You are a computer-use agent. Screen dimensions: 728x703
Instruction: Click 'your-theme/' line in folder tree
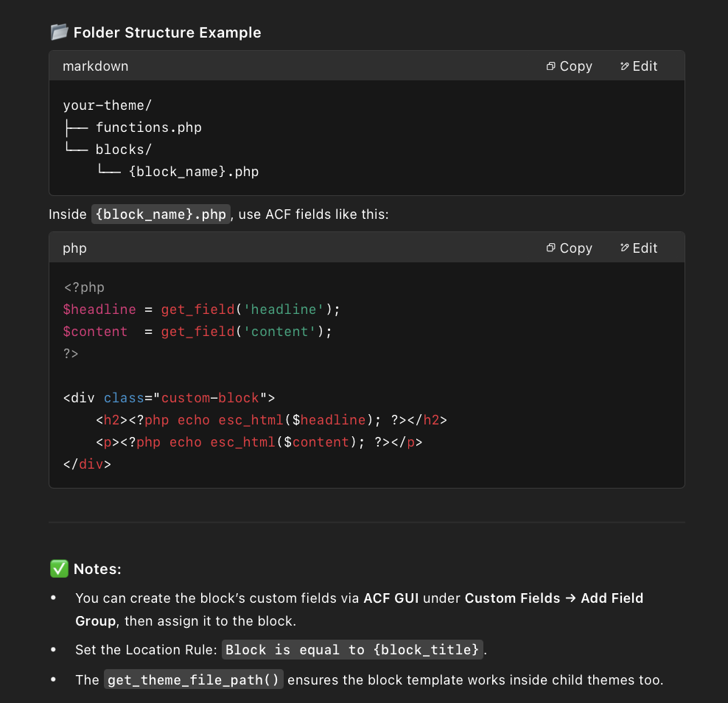[108, 105]
